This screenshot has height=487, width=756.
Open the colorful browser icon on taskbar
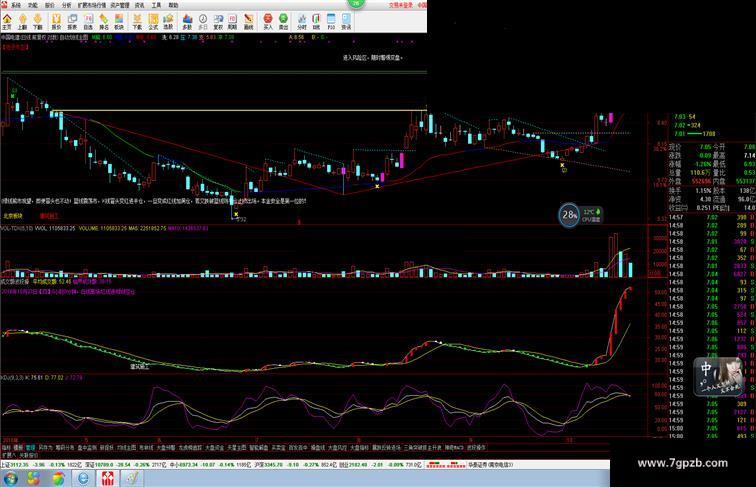(58, 479)
